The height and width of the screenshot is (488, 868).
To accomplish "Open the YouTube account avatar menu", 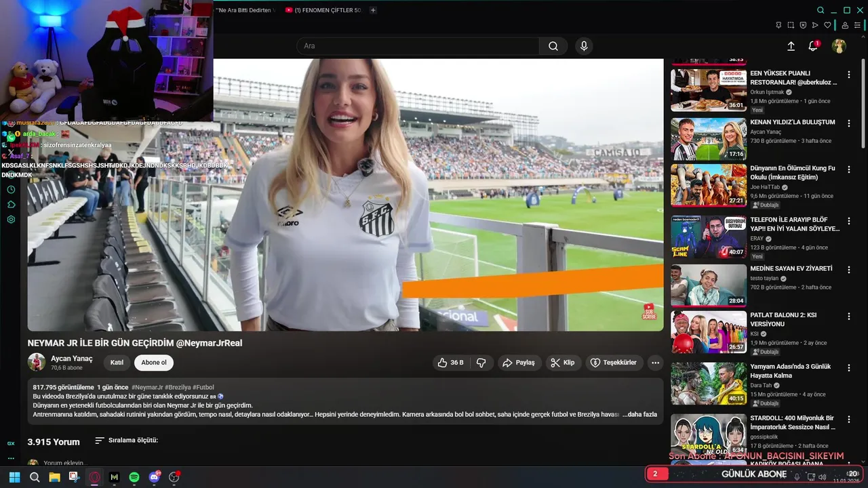I will (839, 46).
